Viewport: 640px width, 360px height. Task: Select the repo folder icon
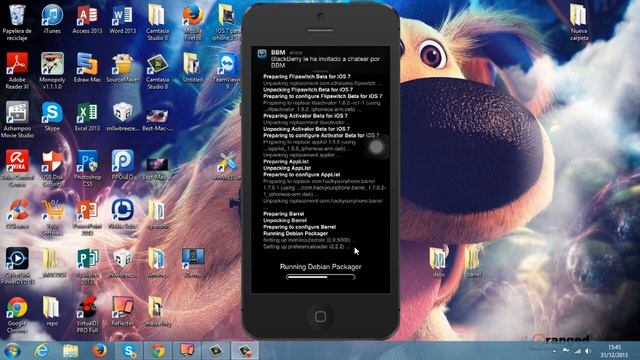[52, 312]
